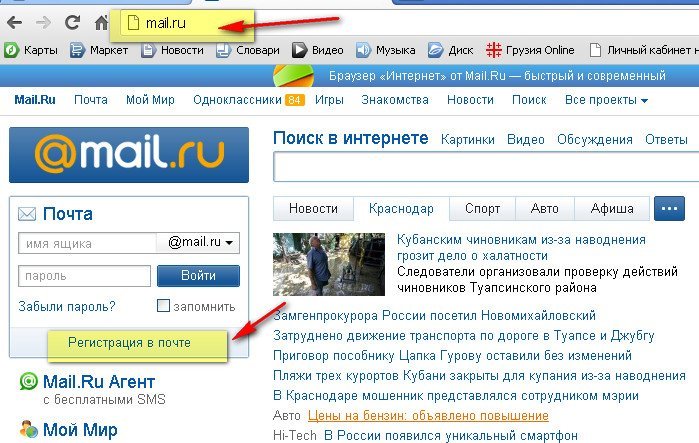Reload the page with refresh icon

click(72, 22)
